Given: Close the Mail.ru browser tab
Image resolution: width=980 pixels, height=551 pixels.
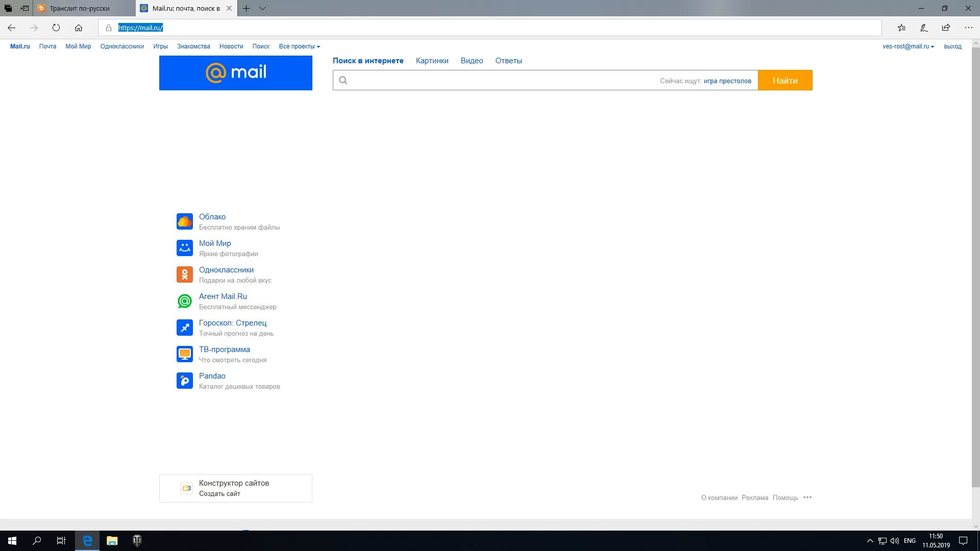Looking at the screenshot, I should pyautogui.click(x=229, y=8).
